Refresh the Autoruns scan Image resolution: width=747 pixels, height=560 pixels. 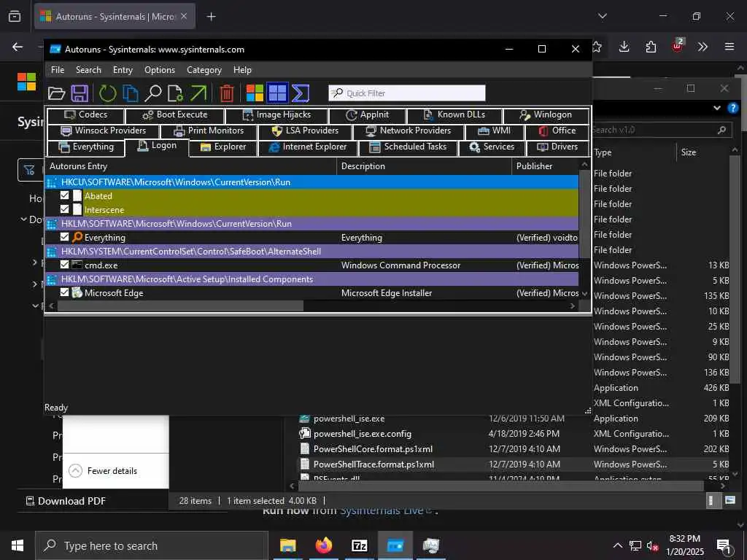(x=107, y=93)
